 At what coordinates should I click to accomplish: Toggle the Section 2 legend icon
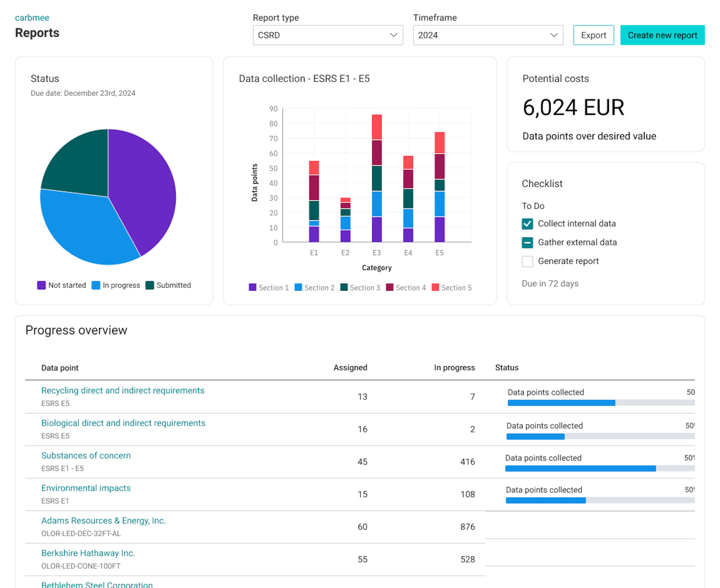click(298, 288)
